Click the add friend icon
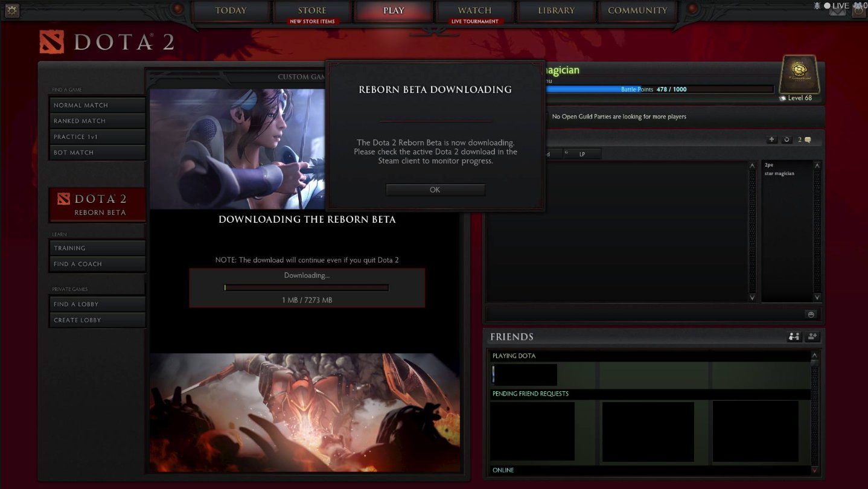This screenshot has height=489, width=868. click(x=812, y=337)
